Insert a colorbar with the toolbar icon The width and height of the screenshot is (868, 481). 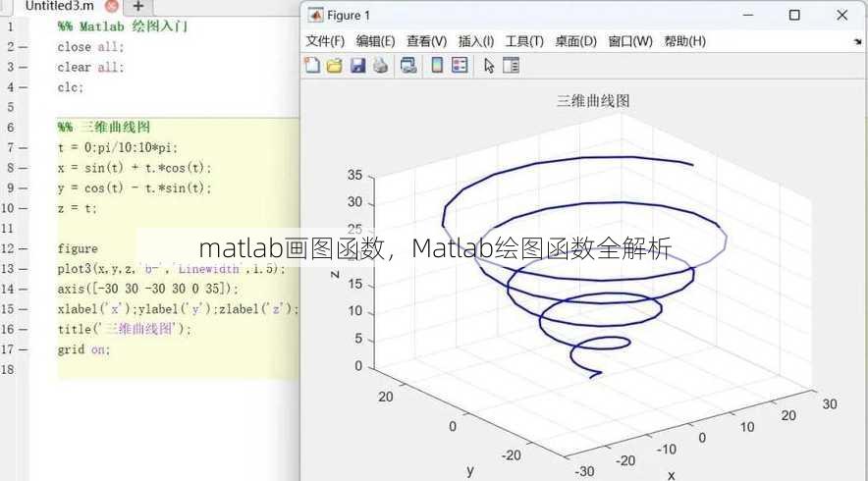[437, 66]
